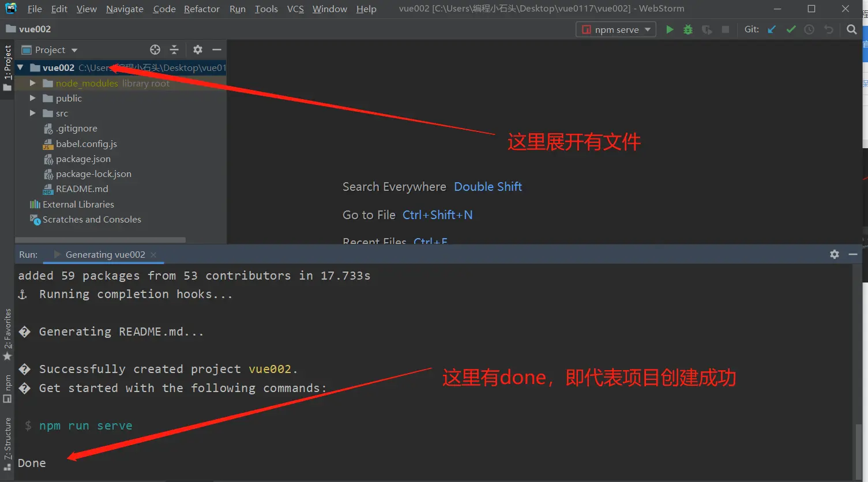The width and height of the screenshot is (868, 482).
Task: Select package.json file
Action: [77, 159]
